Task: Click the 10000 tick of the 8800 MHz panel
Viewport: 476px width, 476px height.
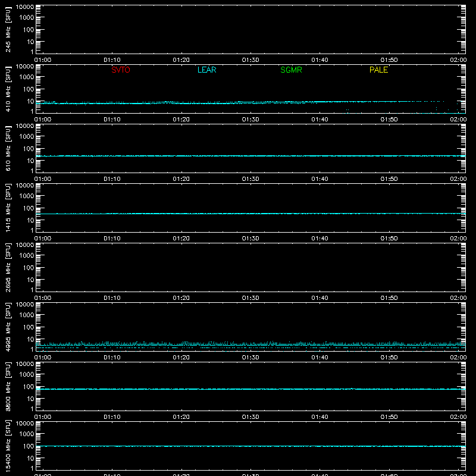Action: coord(25,364)
